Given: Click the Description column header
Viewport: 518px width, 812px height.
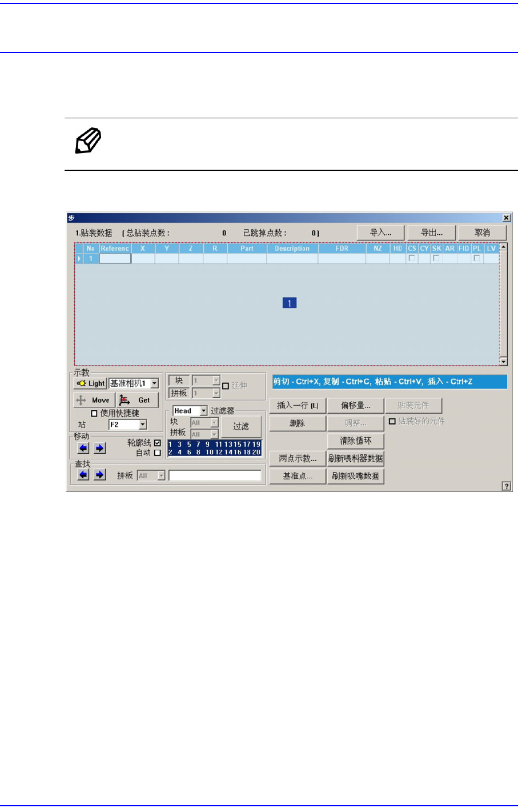Looking at the screenshot, I should tap(292, 249).
